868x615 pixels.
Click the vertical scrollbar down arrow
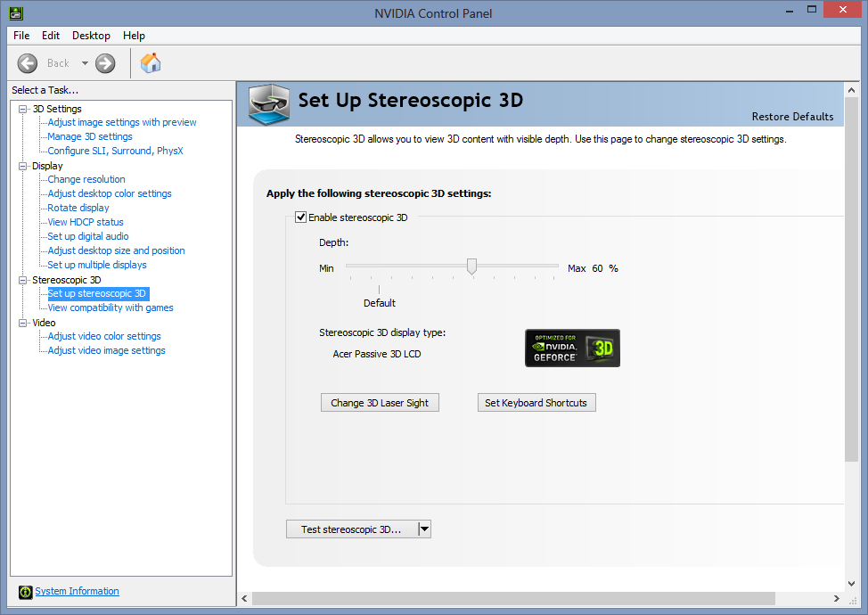[851, 584]
